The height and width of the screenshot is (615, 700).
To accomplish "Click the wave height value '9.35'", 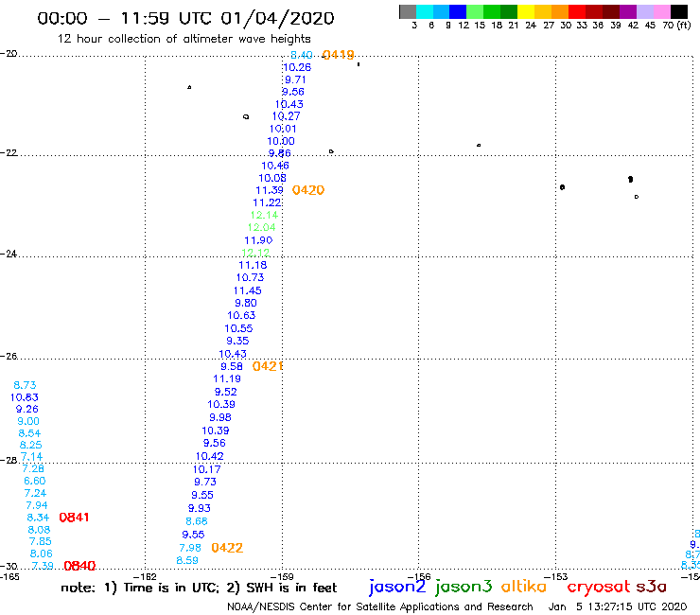I will click(x=237, y=341).
